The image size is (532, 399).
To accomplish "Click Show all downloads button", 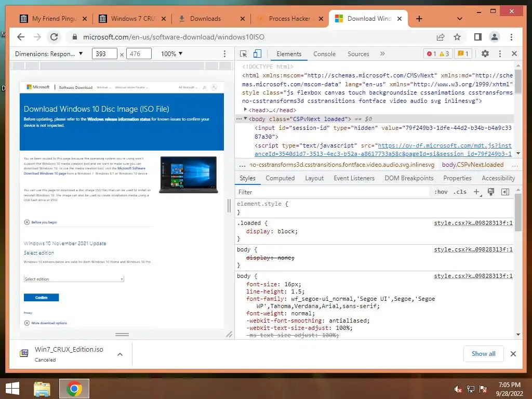I will point(484,354).
